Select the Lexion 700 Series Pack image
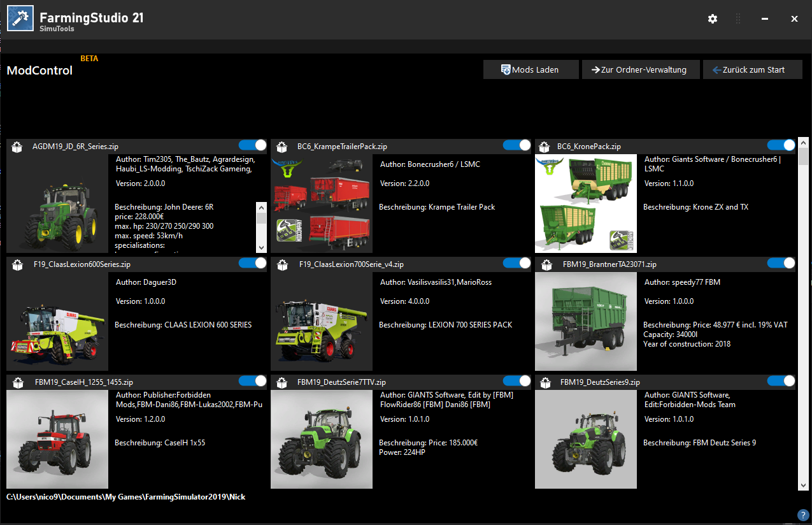Screen dimensions: 812x525 (322, 322)
